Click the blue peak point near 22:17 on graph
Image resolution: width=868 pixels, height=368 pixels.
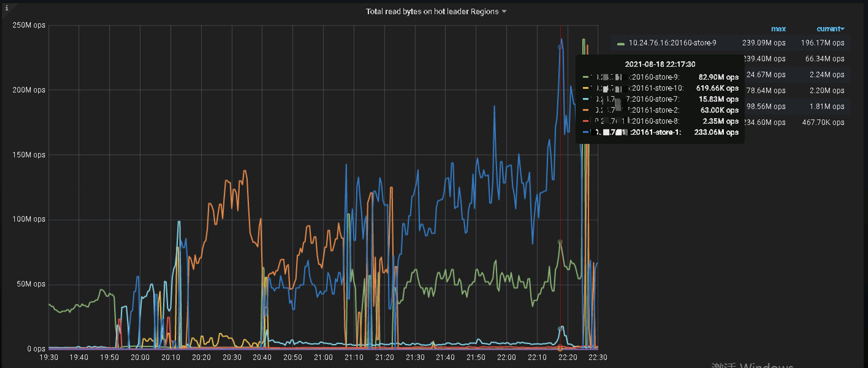561,40
